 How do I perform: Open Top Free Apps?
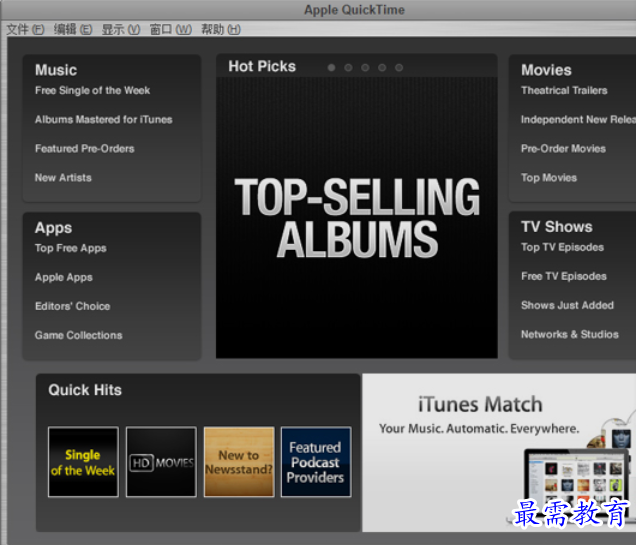click(71, 248)
